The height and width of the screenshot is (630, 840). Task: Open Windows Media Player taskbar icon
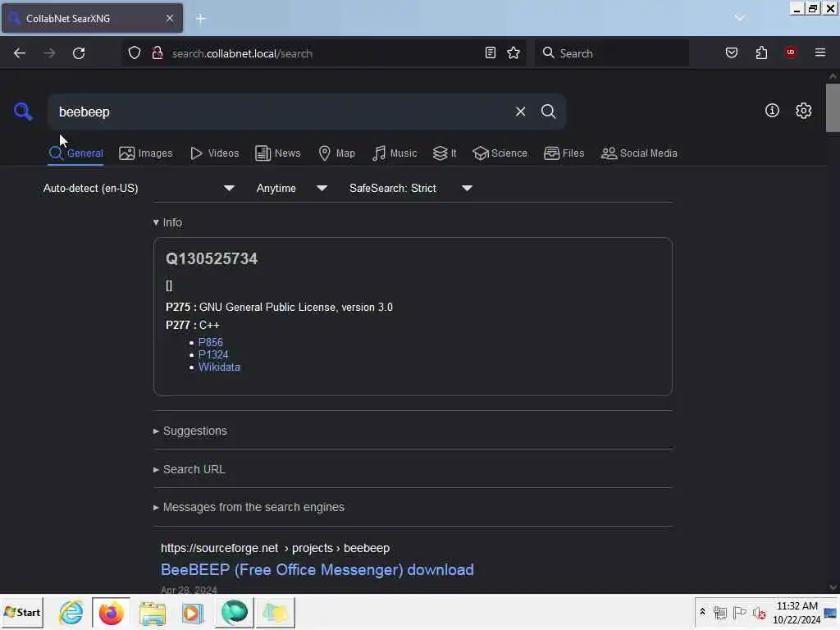(x=192, y=612)
